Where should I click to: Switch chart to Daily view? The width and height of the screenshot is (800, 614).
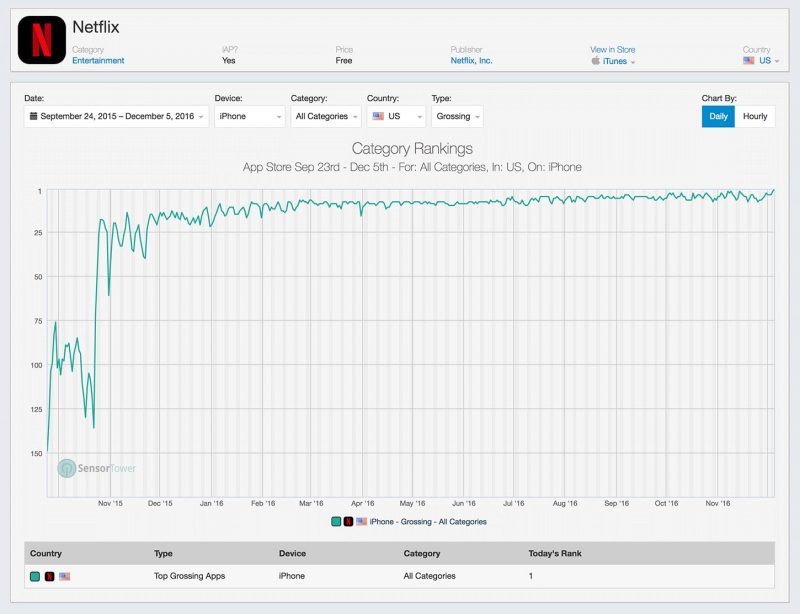pyautogui.click(x=718, y=116)
